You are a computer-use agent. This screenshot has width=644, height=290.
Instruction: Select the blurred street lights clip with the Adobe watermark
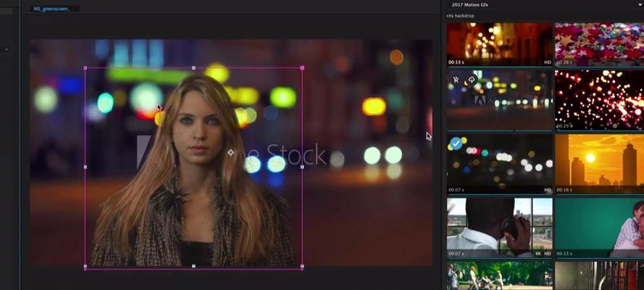(x=499, y=100)
